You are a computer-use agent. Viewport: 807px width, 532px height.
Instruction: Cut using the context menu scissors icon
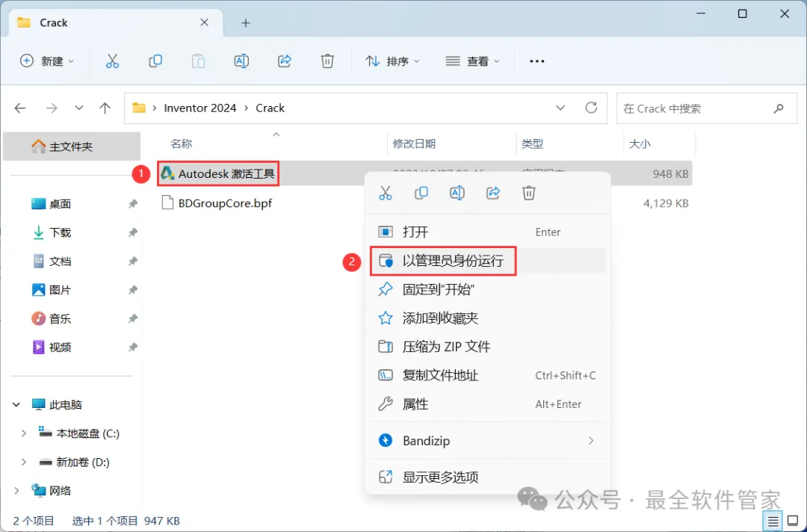point(386,193)
